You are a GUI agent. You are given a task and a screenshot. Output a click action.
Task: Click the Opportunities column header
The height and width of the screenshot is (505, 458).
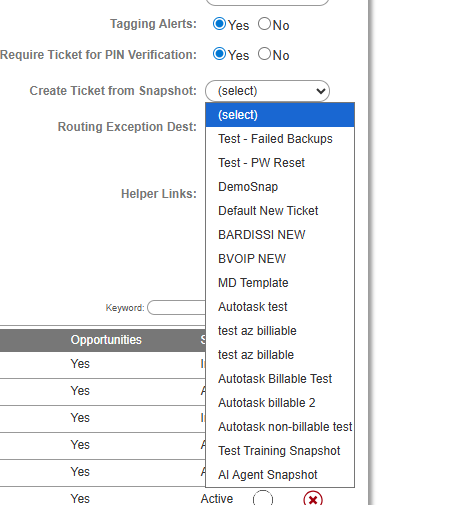(x=106, y=340)
